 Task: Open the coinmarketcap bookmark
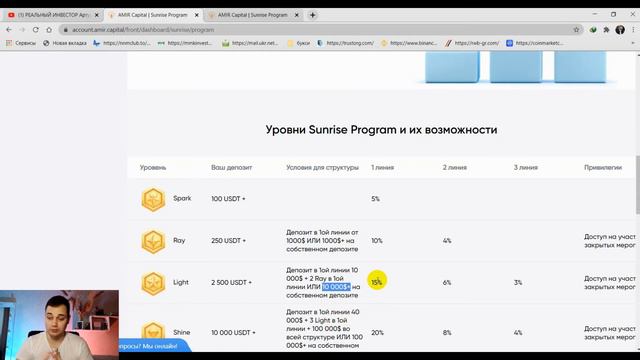535,43
